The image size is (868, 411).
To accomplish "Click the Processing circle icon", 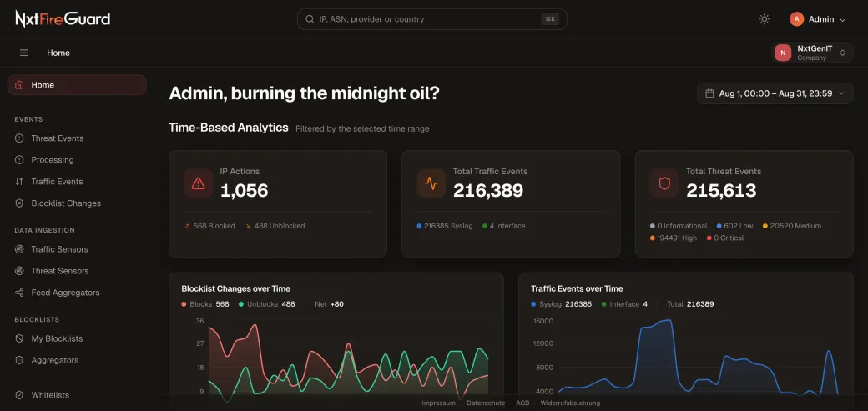I will tap(19, 160).
